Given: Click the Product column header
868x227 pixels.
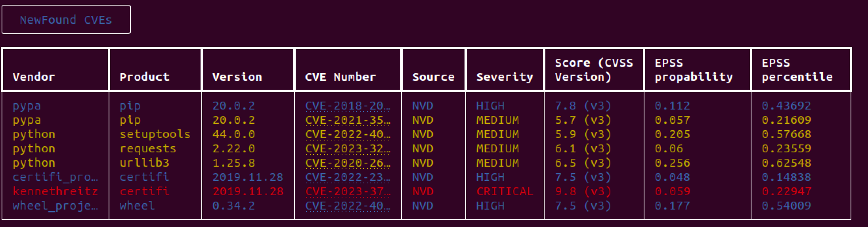Looking at the screenshot, I should (x=145, y=77).
